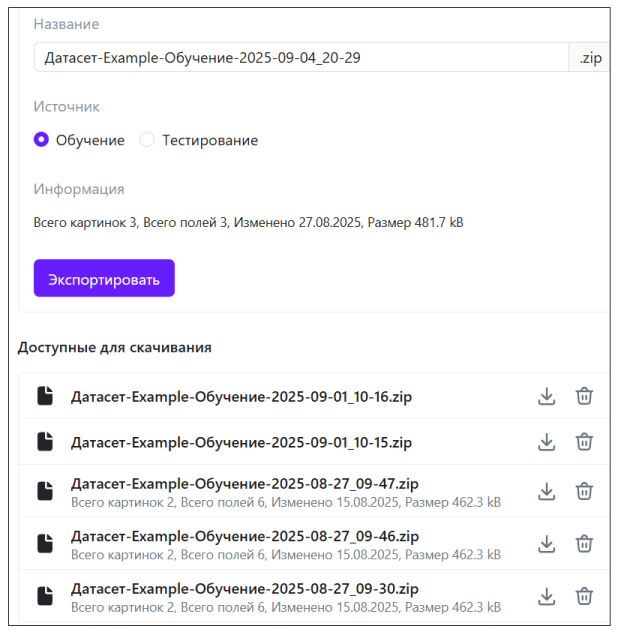Click the Название file name field
Viewport: 618px width, 630px height.
tap(300, 58)
